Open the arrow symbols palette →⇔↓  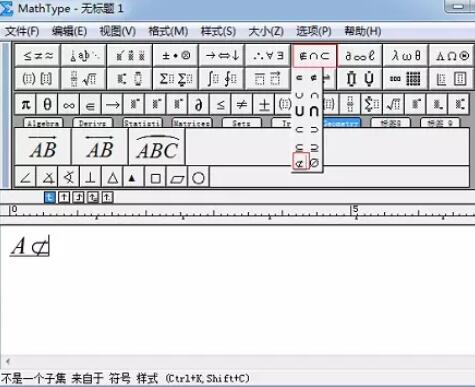[222, 55]
